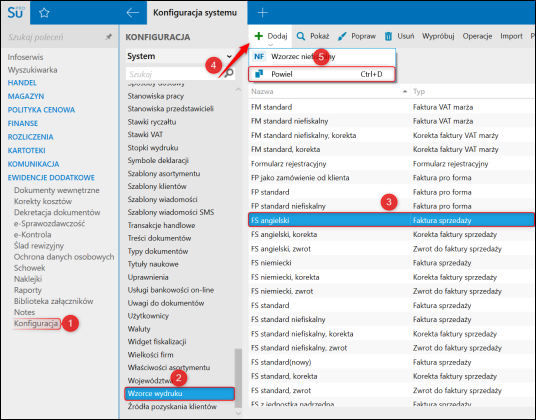Go back with the left arrow icon
Screen dimensions: 536x420
(133, 13)
